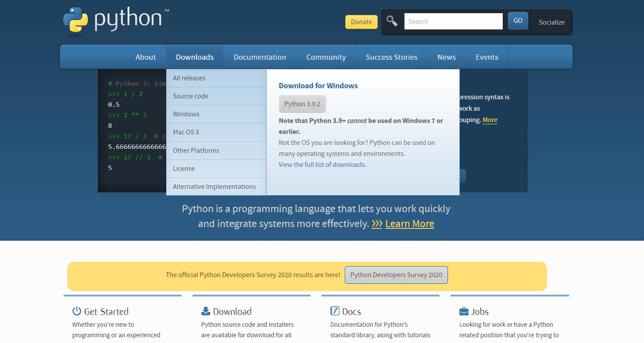644x343 pixels.
Task: Click the '>>> 1 / 2' code line
Action: point(125,94)
